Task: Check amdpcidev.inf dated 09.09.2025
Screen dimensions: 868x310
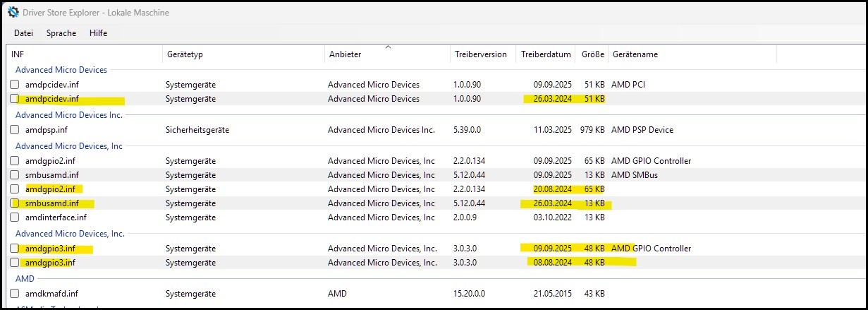Action: coord(15,85)
